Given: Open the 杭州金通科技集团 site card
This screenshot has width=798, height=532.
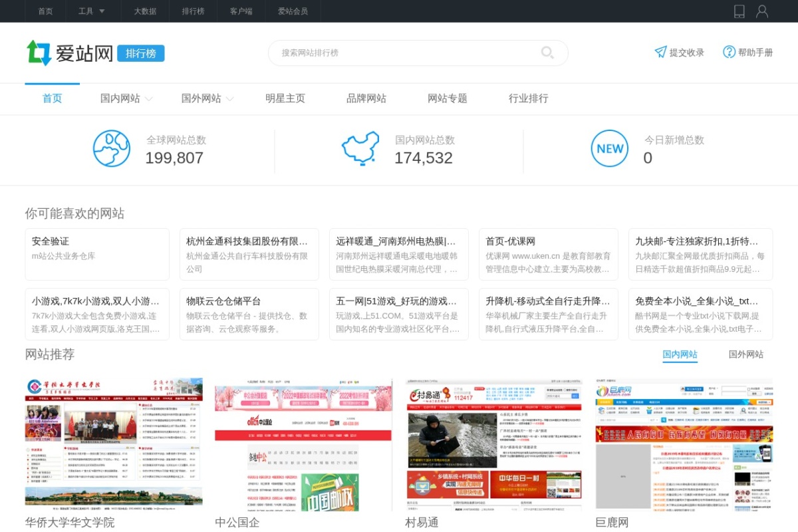Looking at the screenshot, I should coord(249,254).
